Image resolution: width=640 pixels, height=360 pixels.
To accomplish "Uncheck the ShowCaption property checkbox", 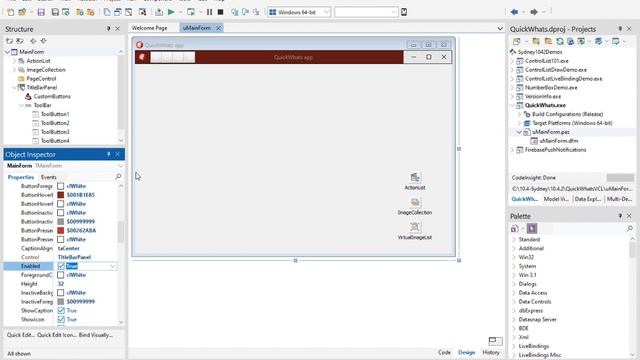I will pyautogui.click(x=61, y=311).
